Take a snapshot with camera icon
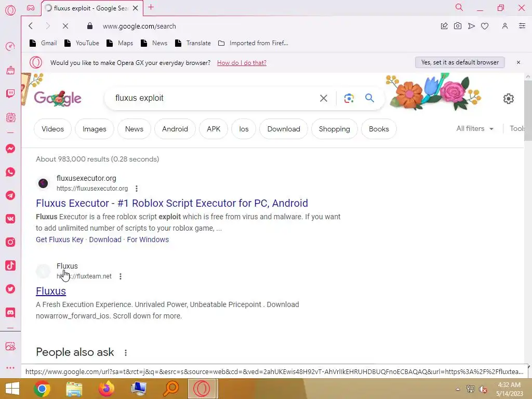The width and height of the screenshot is (532, 399). tap(457, 26)
